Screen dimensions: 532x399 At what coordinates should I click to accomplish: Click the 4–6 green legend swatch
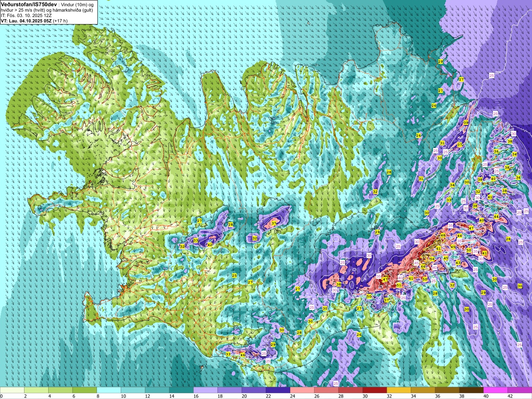(60, 390)
